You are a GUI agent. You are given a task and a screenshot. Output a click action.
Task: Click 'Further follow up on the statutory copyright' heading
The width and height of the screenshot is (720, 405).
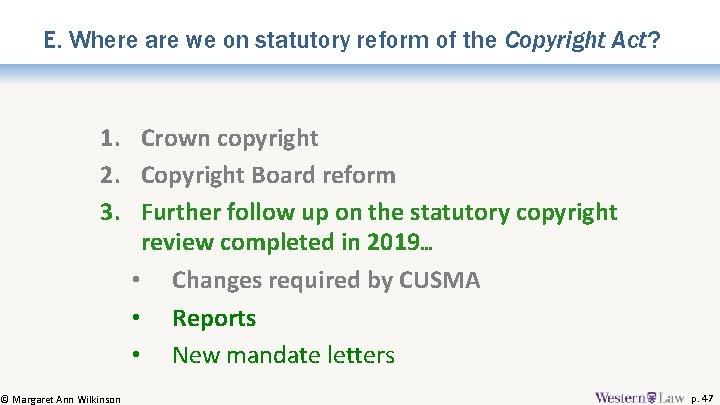coord(379,213)
